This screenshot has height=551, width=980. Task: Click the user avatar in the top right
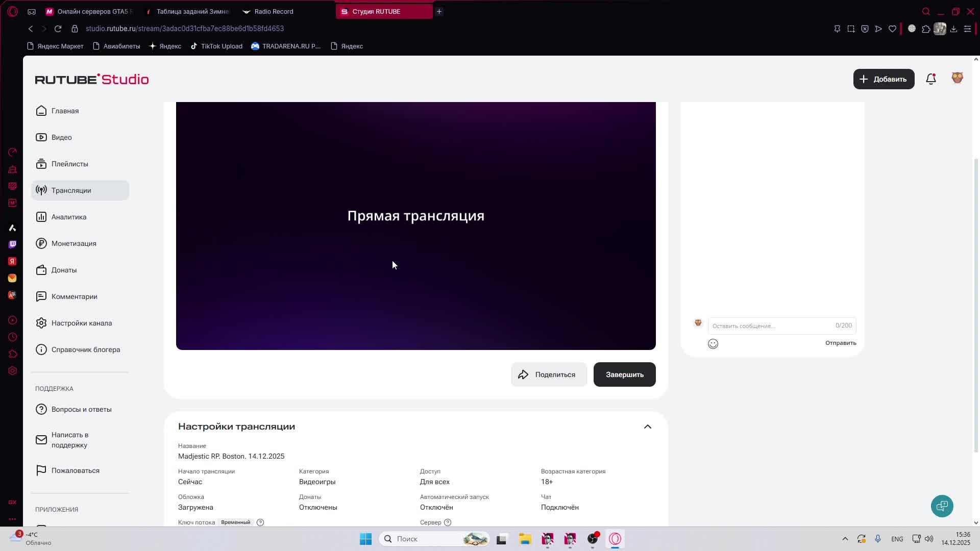(957, 78)
